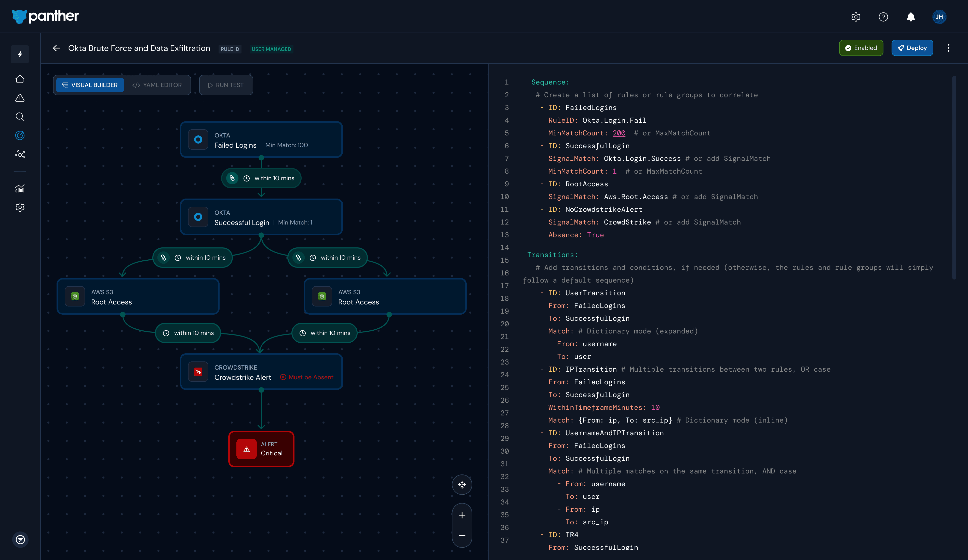Click the warning icon on Critical alert node
The height and width of the screenshot is (560, 968).
[x=247, y=450]
